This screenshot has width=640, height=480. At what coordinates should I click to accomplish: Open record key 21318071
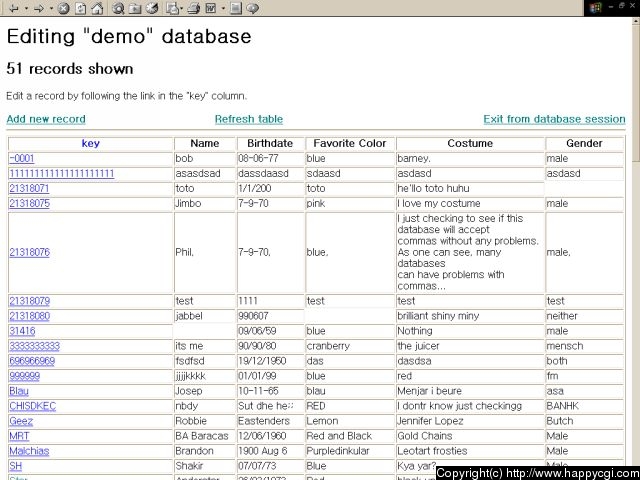coord(29,189)
